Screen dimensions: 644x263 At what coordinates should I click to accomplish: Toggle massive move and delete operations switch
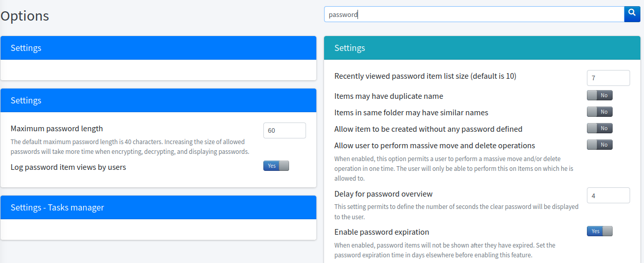[600, 145]
